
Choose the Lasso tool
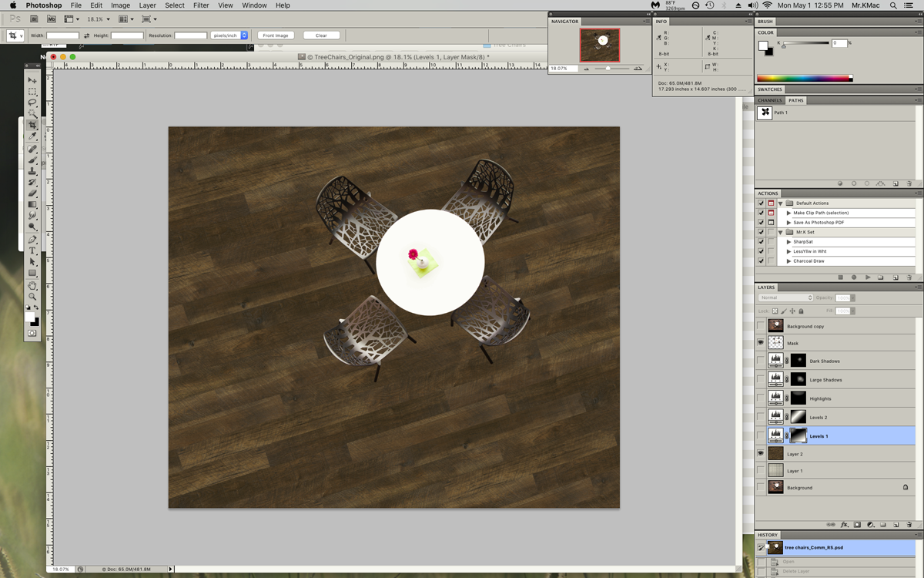pos(32,102)
